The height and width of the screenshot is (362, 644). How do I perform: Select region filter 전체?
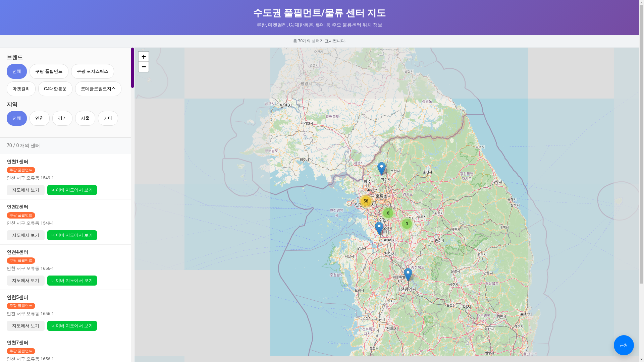(x=17, y=118)
